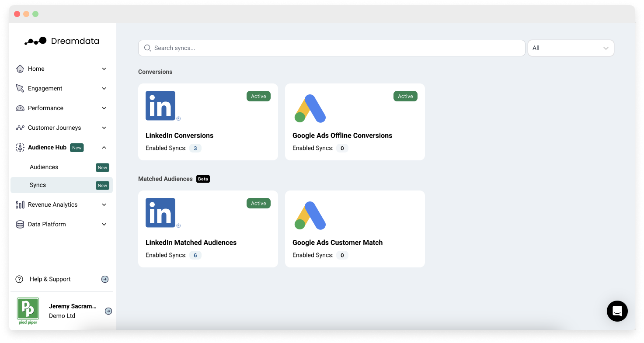644x343 pixels.
Task: Open the Revenue Analytics menu label
Action: [x=52, y=204]
